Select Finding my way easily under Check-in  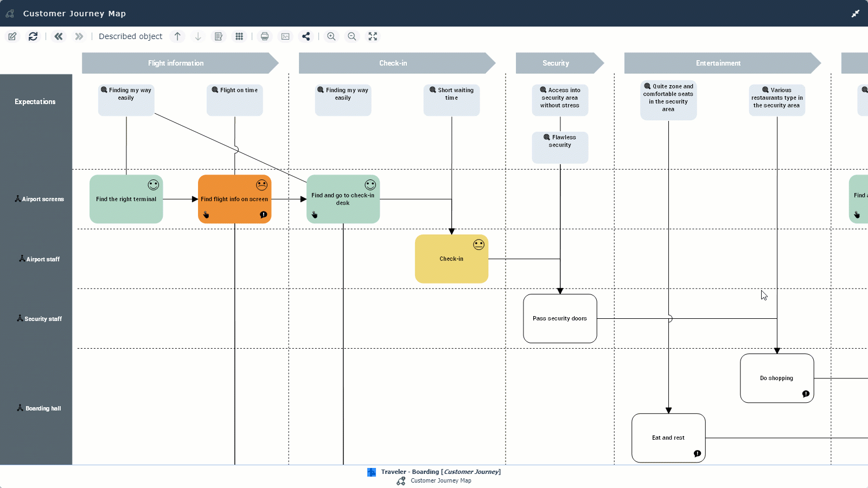coord(343,100)
